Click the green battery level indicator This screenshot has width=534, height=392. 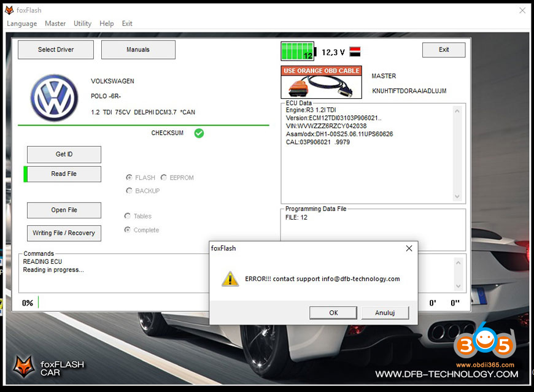click(298, 52)
